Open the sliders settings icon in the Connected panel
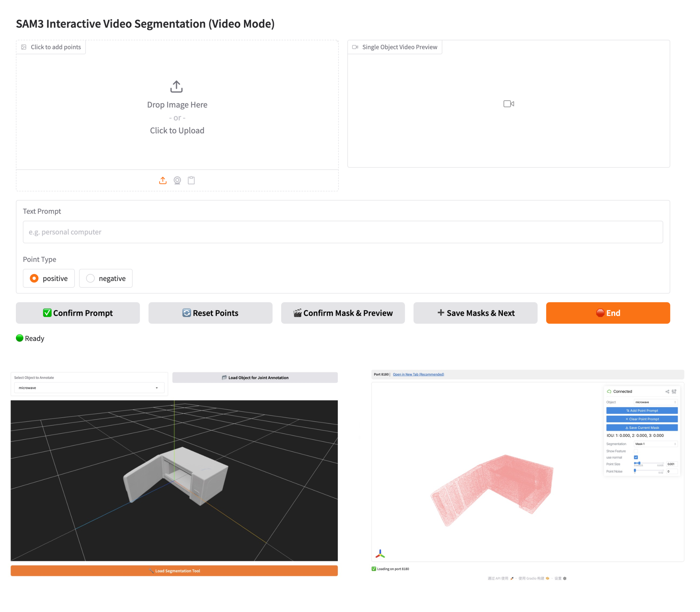Screen dimensions: 700x612 pos(674,392)
